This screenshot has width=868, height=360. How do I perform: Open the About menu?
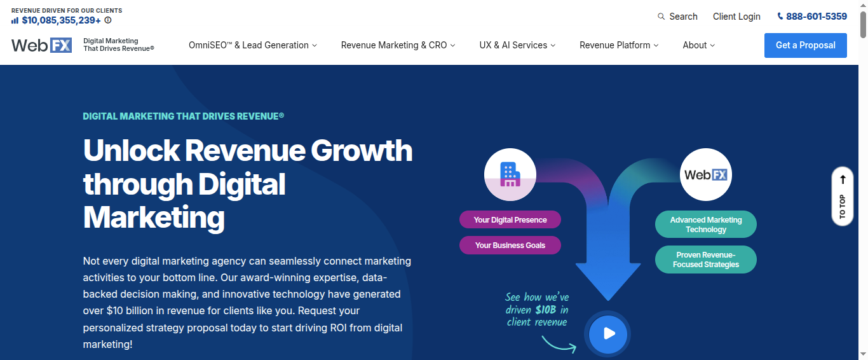coord(698,45)
